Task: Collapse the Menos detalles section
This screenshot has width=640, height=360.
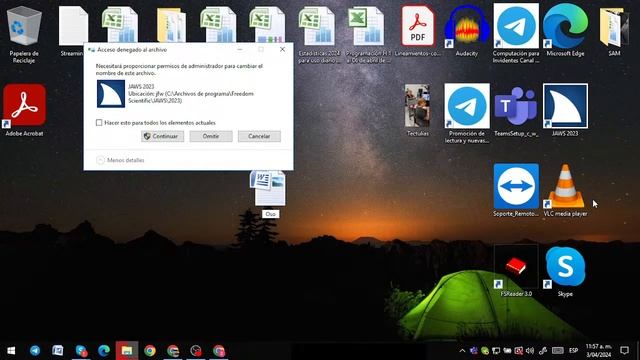Action: pyautogui.click(x=120, y=160)
